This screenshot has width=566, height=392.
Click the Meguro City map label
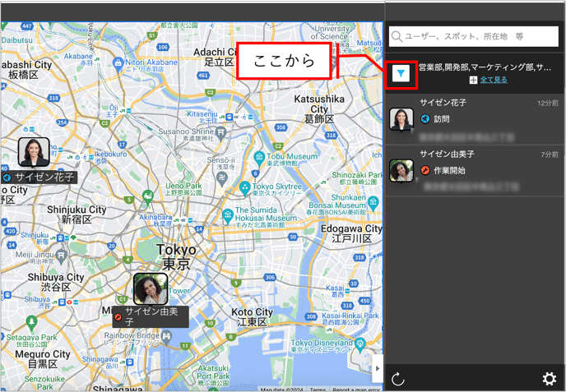(x=43, y=359)
